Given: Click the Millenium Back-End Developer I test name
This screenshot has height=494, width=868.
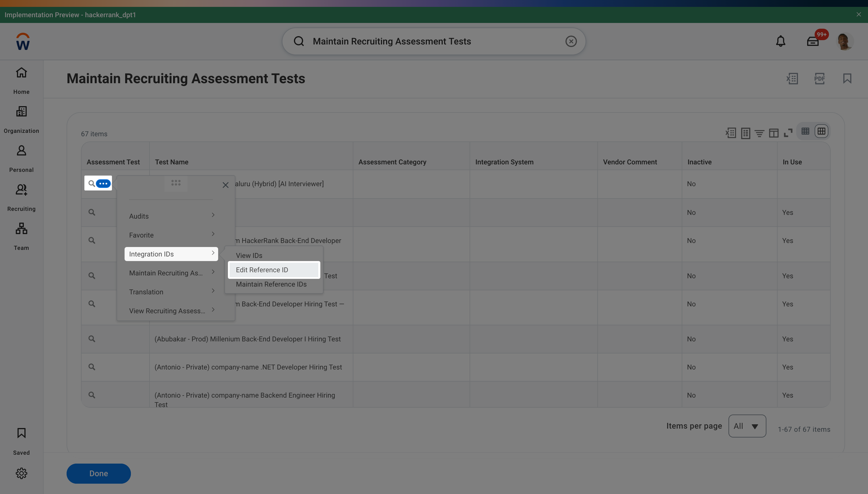Looking at the screenshot, I should pyautogui.click(x=247, y=339).
